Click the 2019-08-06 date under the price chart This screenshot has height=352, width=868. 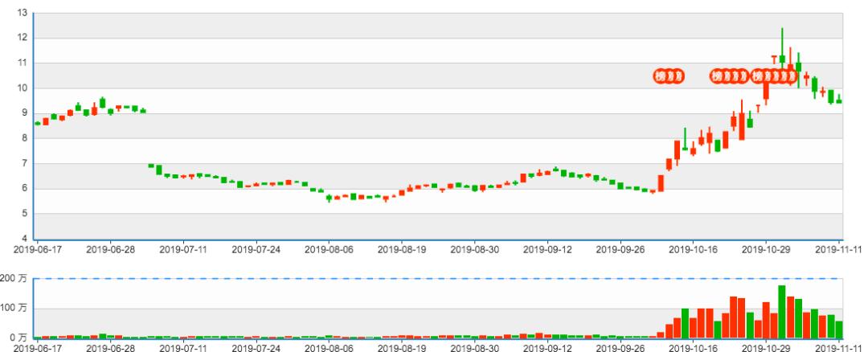(x=329, y=249)
